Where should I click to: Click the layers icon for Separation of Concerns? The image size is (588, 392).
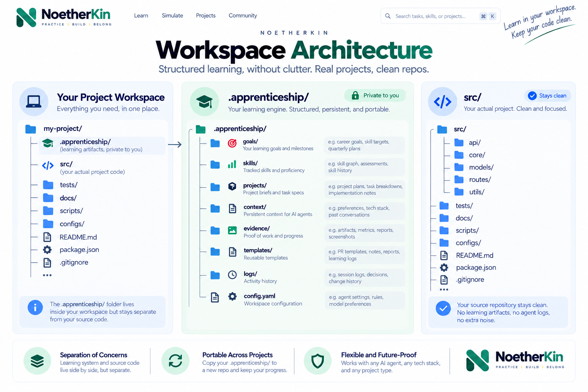37,361
